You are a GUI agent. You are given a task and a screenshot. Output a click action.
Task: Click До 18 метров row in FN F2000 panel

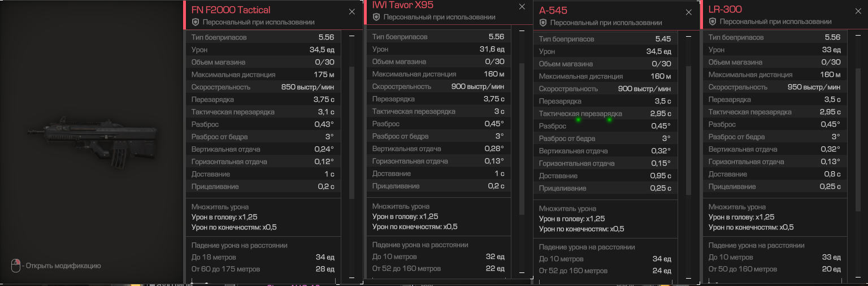point(263,258)
